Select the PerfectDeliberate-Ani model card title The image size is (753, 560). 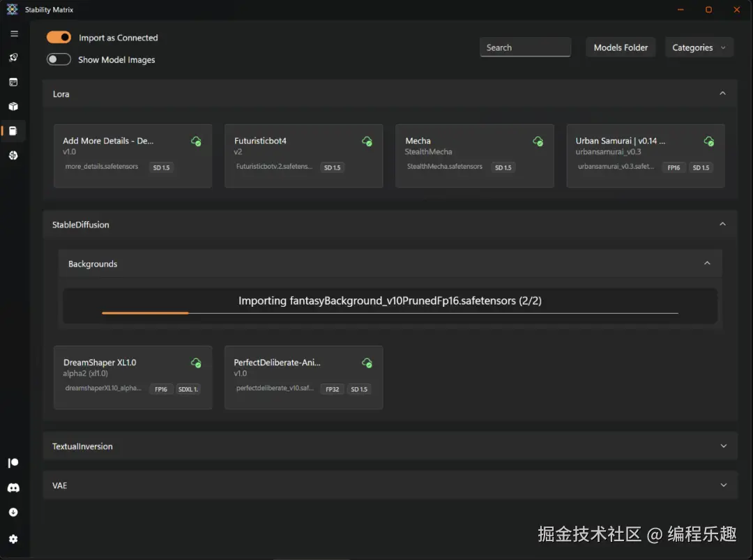(x=277, y=363)
